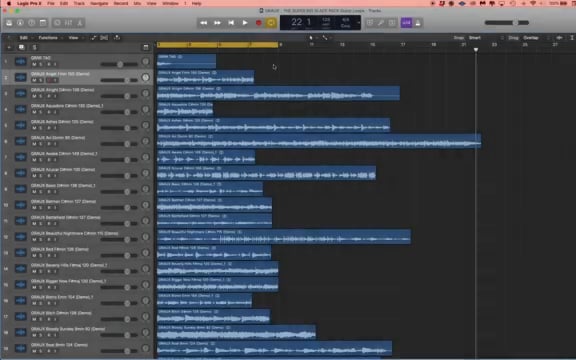
Task: Open the Navigate menu
Action: pyautogui.click(x=99, y=3)
